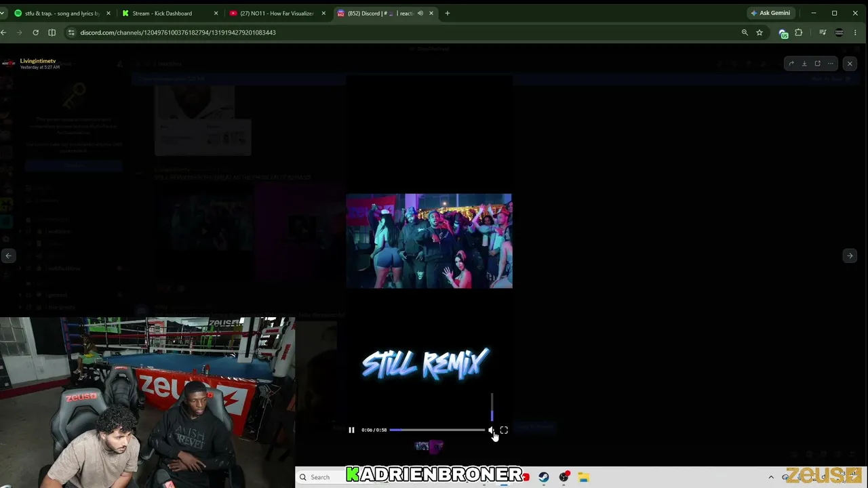Adjust the vertical volume slider
Image resolution: width=868 pixels, height=488 pixels.
coord(492,407)
